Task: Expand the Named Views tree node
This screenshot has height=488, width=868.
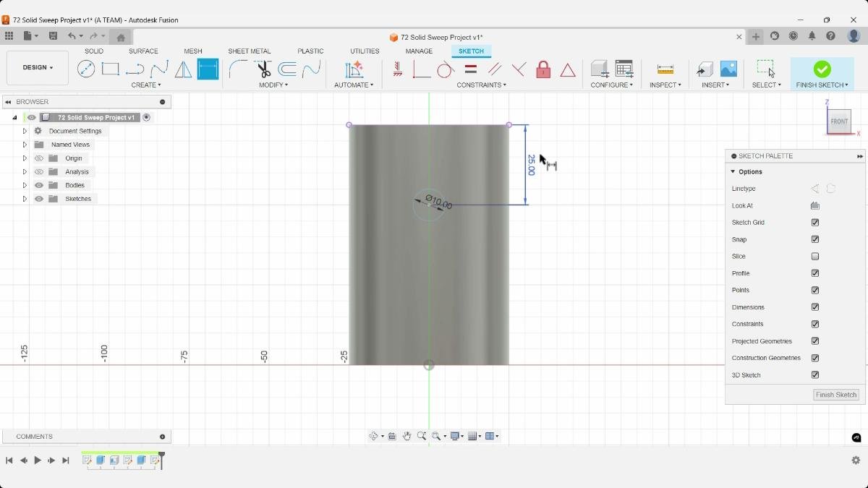Action: [25, 145]
